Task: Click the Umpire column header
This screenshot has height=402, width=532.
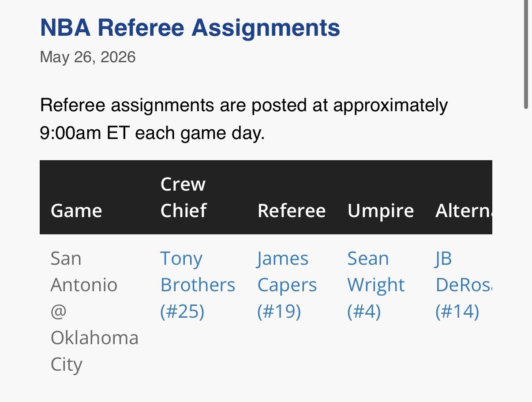Action: click(x=381, y=211)
